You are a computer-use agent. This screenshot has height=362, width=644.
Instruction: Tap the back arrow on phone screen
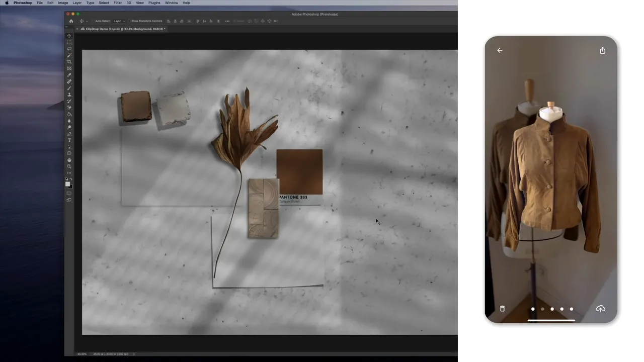[500, 50]
